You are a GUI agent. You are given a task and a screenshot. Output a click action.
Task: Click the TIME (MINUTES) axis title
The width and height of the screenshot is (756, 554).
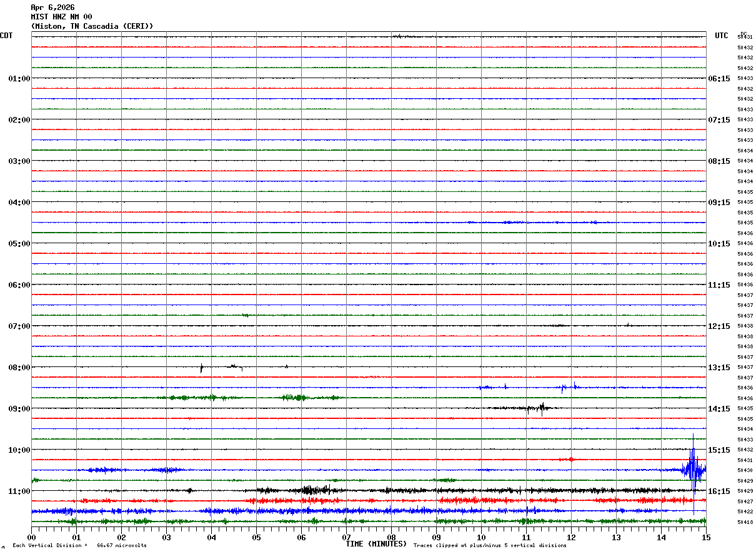[376, 544]
